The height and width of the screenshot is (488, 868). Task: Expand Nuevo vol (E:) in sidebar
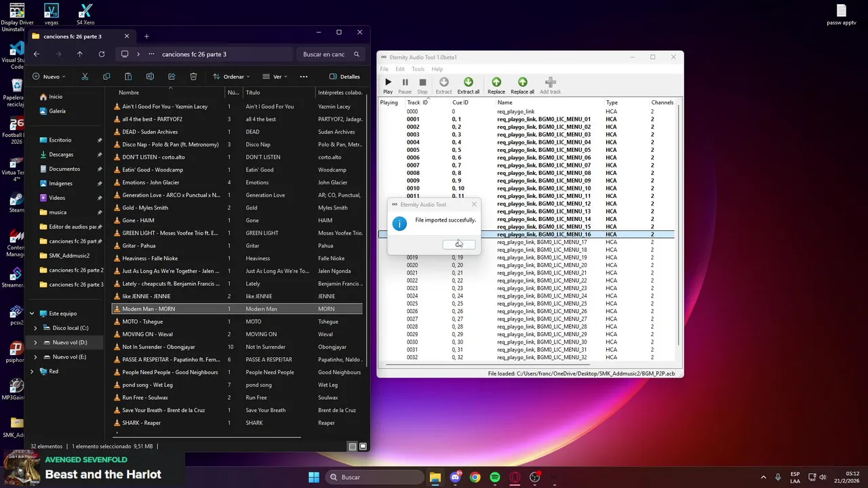coord(35,357)
